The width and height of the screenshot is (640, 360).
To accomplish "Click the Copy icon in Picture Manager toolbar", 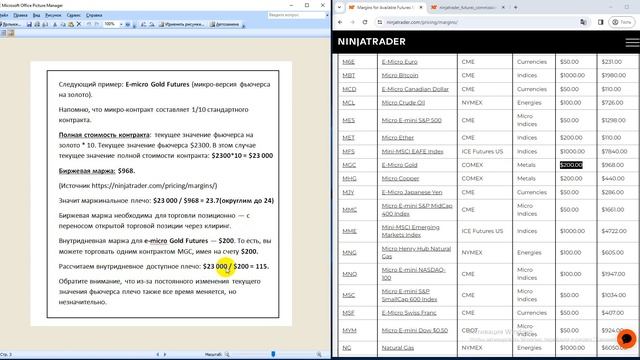I will (63, 24).
